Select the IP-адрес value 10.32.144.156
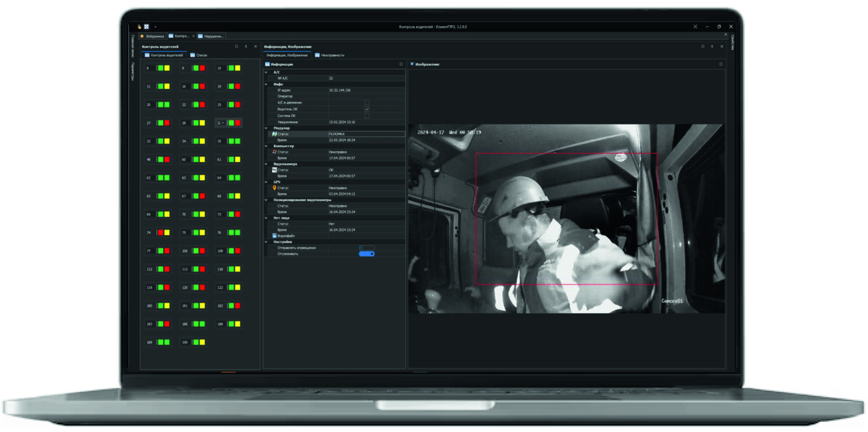 340,90
